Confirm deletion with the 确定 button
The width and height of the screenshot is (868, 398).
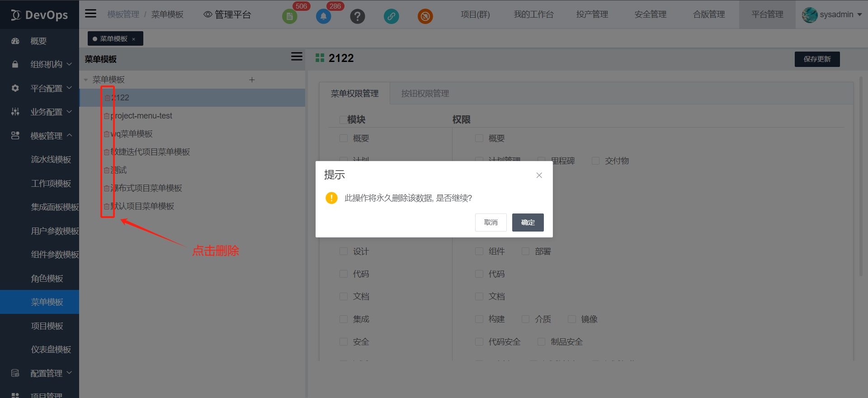tap(528, 223)
